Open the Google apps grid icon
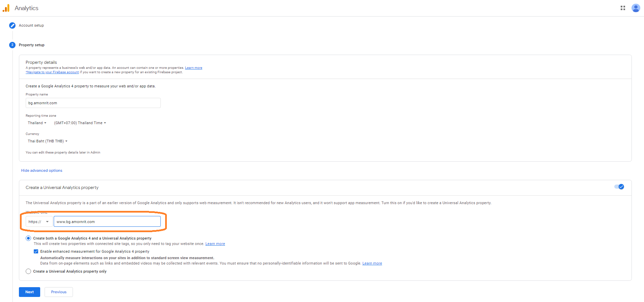The image size is (644, 302). [x=623, y=8]
